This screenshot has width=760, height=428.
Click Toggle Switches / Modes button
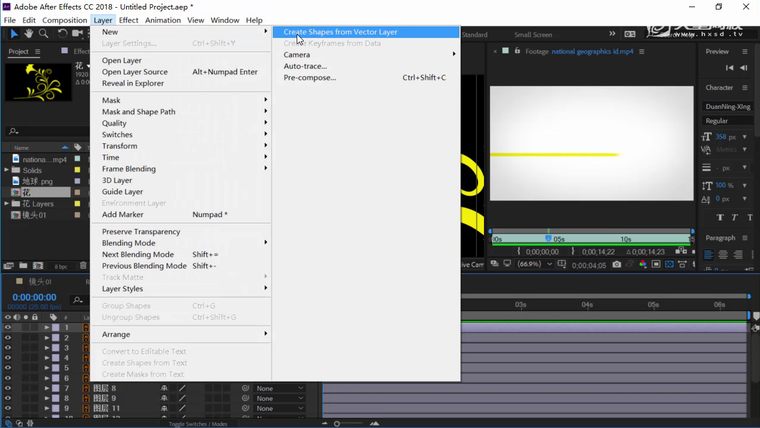(x=197, y=424)
